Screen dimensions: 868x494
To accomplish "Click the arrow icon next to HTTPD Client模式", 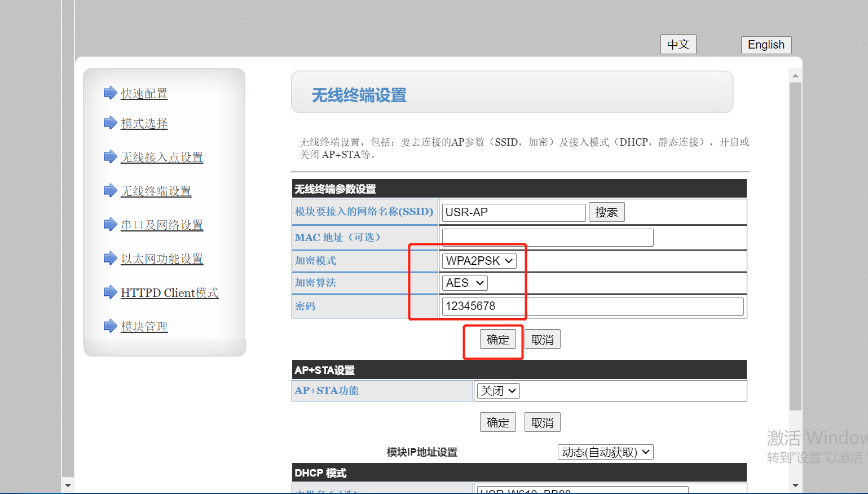I will pyautogui.click(x=110, y=292).
